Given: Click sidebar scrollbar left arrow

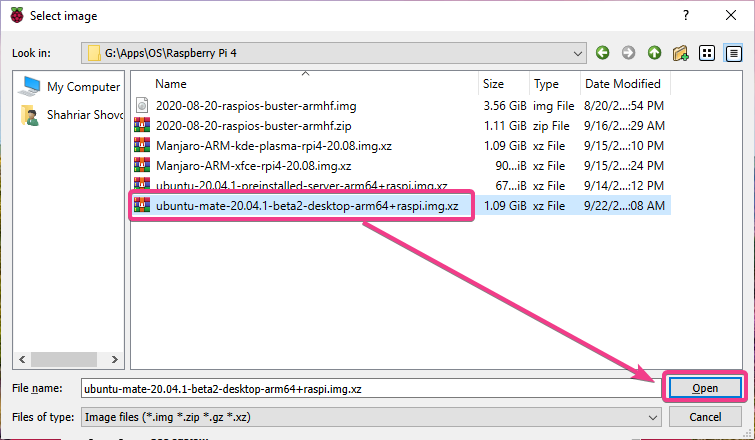Looking at the screenshot, I should pos(22,359).
